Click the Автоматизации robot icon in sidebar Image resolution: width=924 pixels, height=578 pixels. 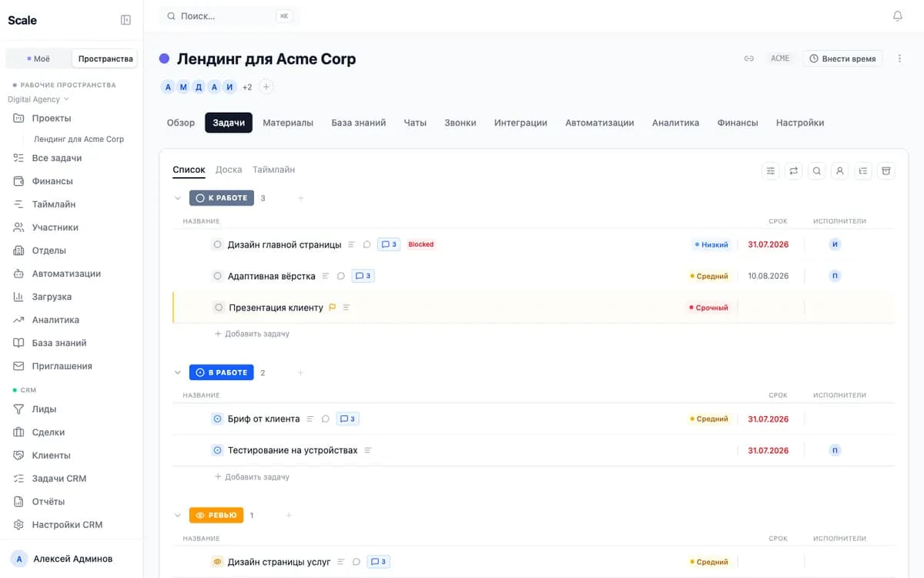pyautogui.click(x=18, y=274)
